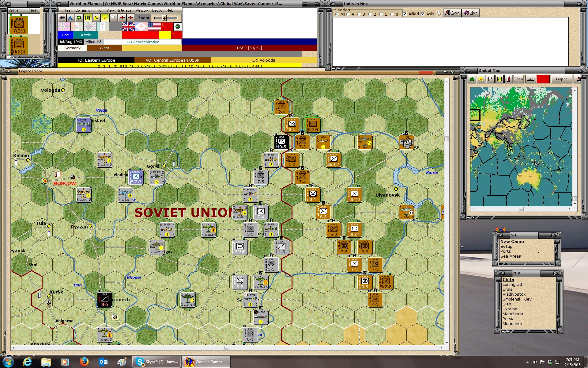Click the Soviet flag icon in Global Map toolbar

(x=543, y=79)
